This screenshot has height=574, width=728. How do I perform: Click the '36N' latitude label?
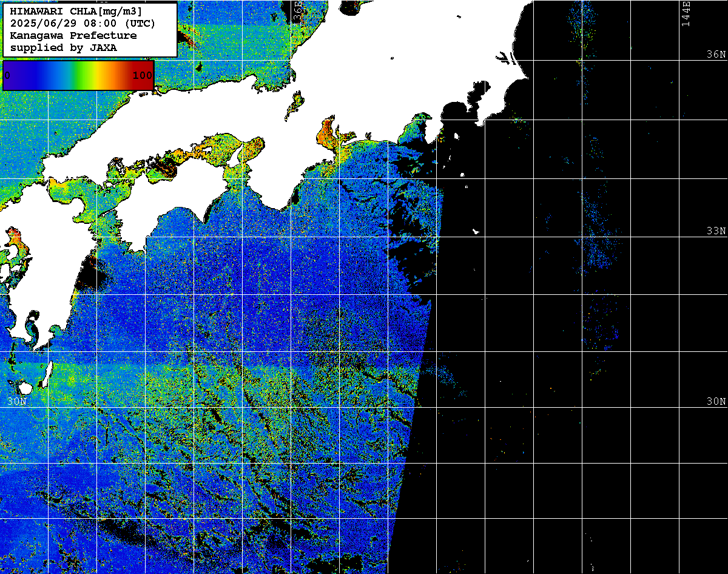pos(716,55)
